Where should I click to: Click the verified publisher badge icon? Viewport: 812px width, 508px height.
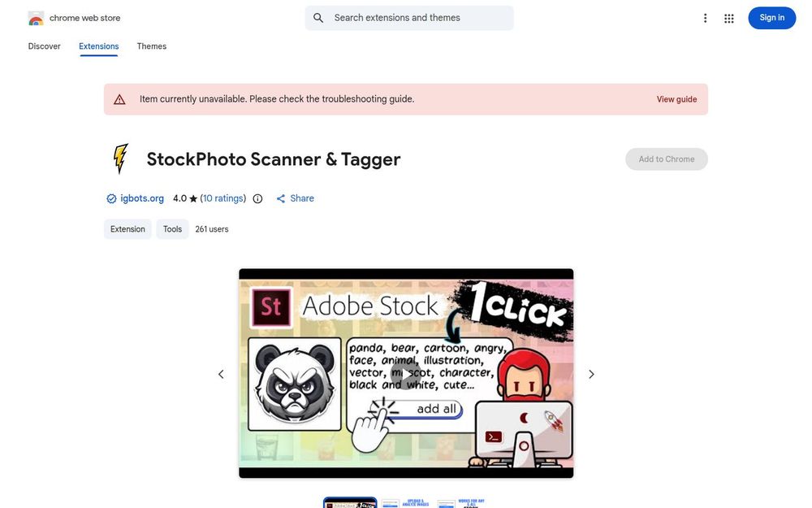point(111,198)
